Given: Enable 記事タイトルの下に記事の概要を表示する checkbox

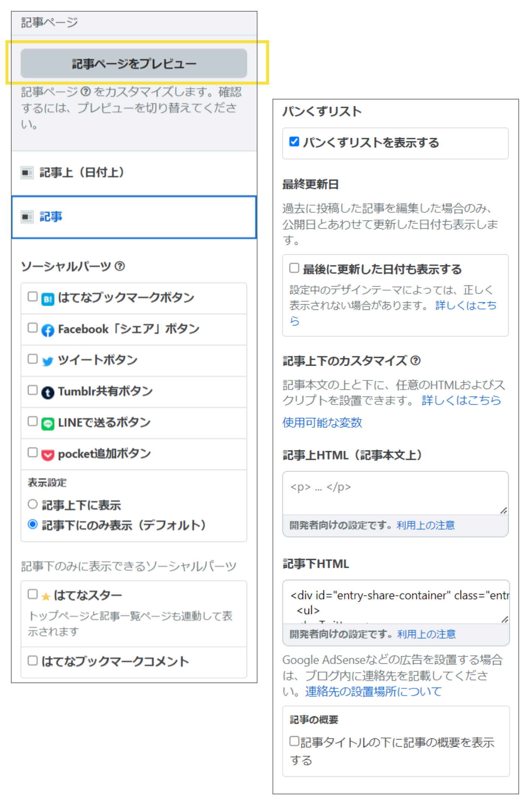Looking at the screenshot, I should (x=294, y=741).
